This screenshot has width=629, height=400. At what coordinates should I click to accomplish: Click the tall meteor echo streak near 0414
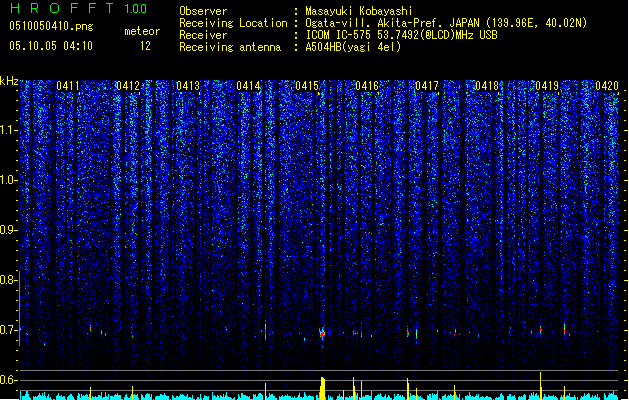coord(265,330)
